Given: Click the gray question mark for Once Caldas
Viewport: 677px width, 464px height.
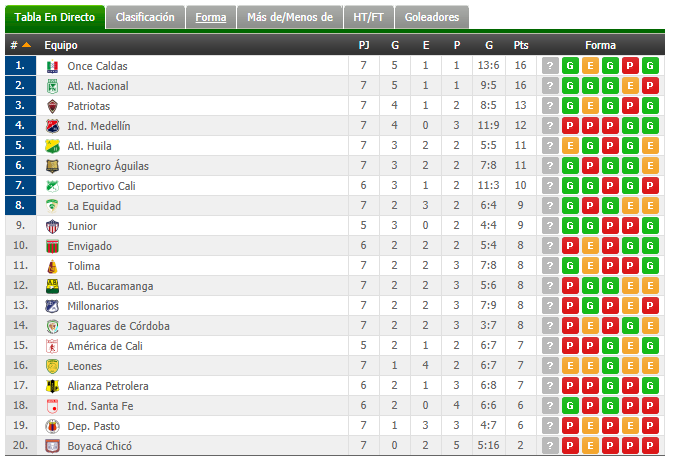Looking at the screenshot, I should click(x=550, y=66).
